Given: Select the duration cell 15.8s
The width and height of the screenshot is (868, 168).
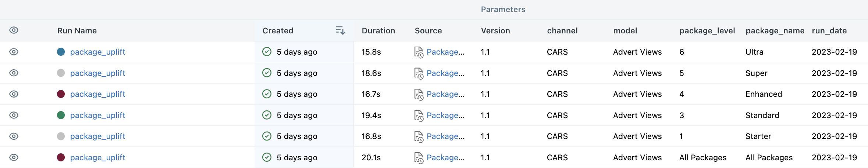Looking at the screenshot, I should click(371, 52).
